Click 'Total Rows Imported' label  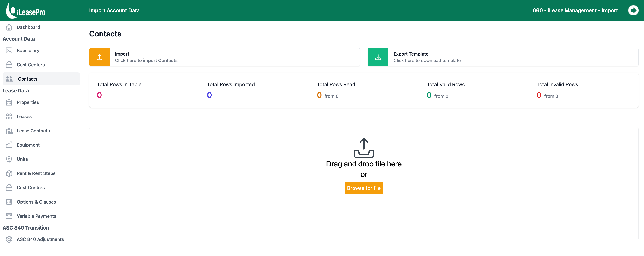[231, 84]
